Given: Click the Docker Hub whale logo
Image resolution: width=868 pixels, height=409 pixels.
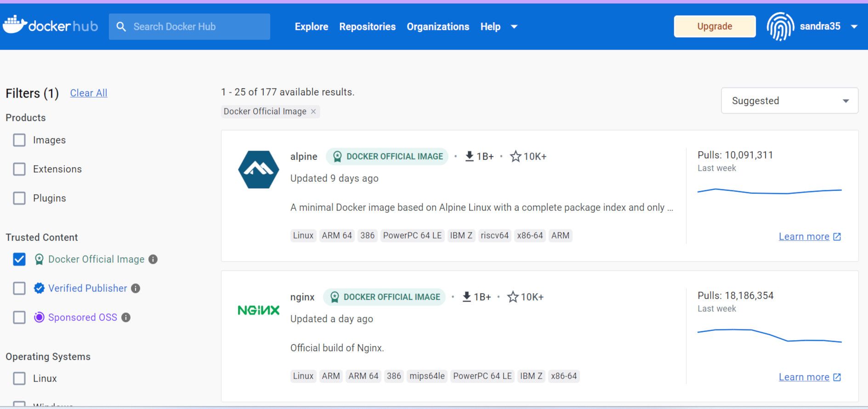Looking at the screenshot, I should (x=15, y=25).
